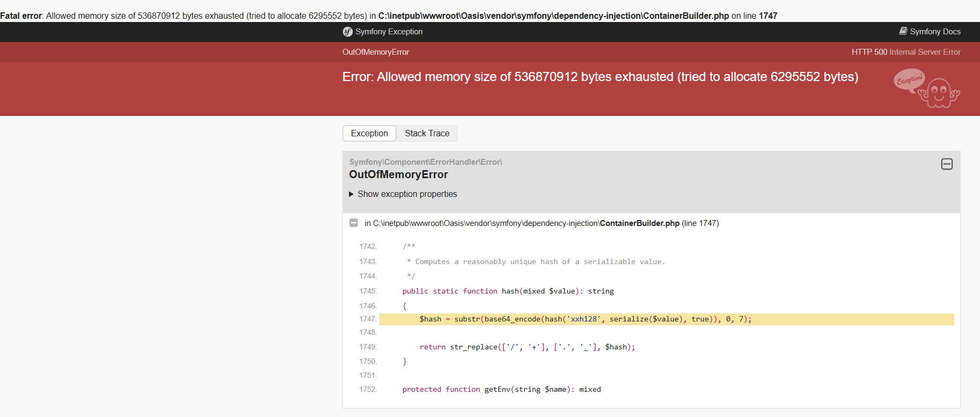The image size is (980, 417).
Task: Click the ContainerBuilder.php file name in trace
Action: click(x=639, y=223)
